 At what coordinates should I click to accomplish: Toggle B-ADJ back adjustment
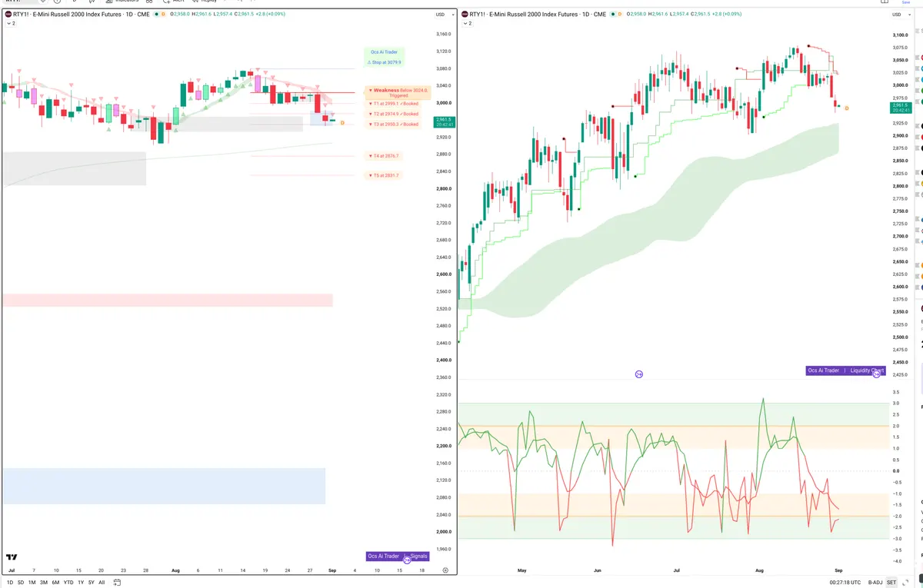(x=875, y=583)
